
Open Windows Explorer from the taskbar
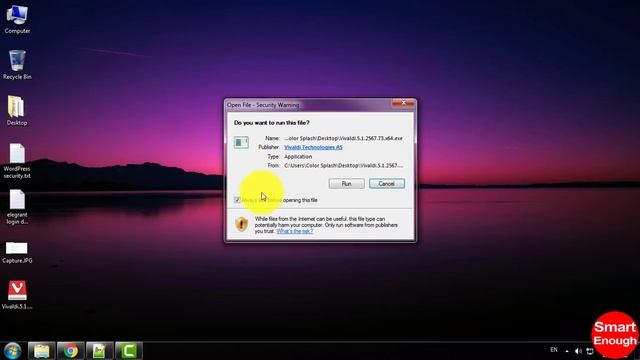(x=42, y=351)
